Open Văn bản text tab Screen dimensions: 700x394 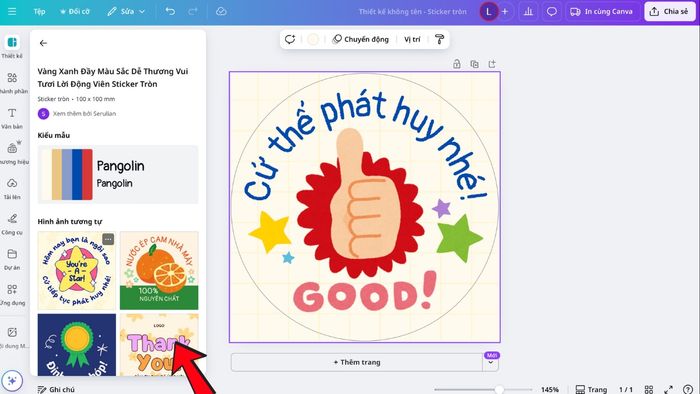tap(12, 118)
